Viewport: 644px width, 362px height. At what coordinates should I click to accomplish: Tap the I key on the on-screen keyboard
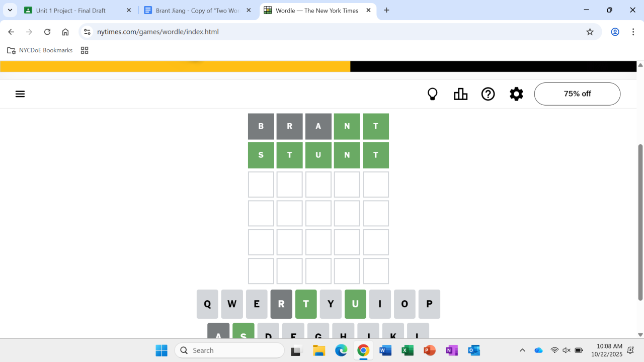[x=380, y=304]
